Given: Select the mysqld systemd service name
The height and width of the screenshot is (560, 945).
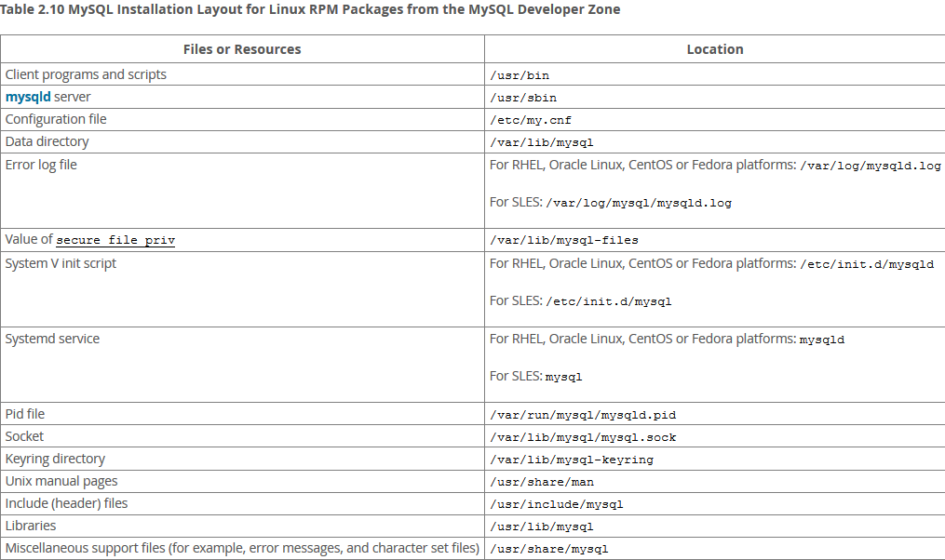Looking at the screenshot, I should [822, 340].
